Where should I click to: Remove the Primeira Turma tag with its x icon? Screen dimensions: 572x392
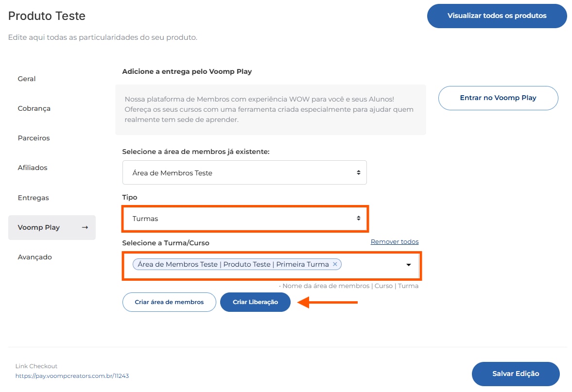[335, 264]
